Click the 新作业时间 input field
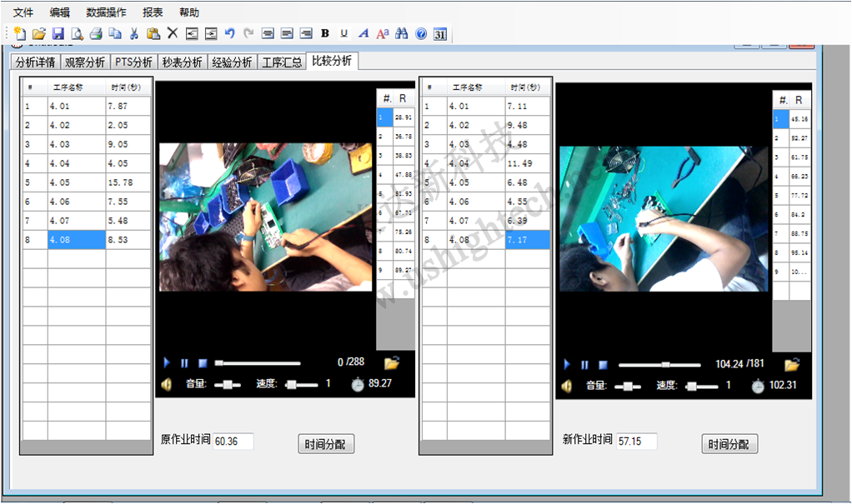 pos(636,441)
